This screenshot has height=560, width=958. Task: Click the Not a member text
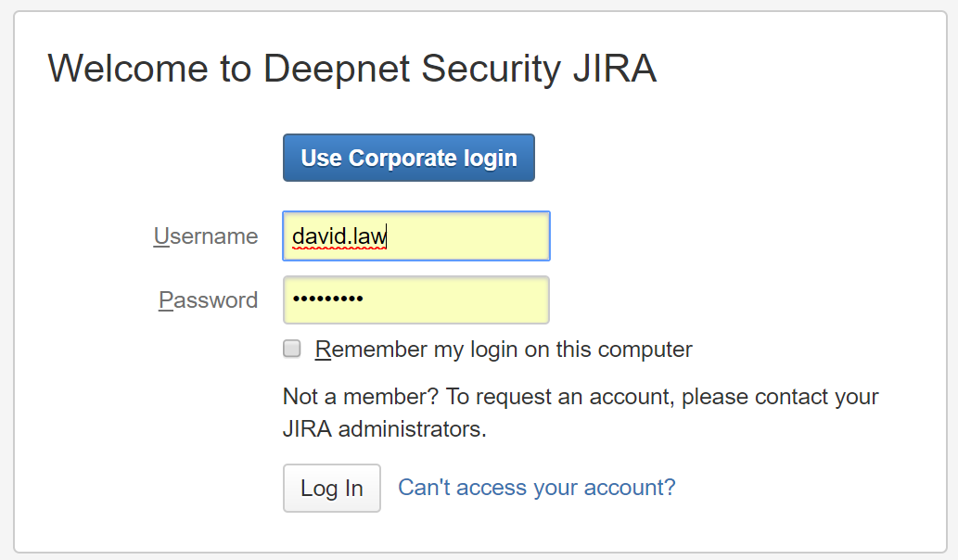tap(360, 398)
